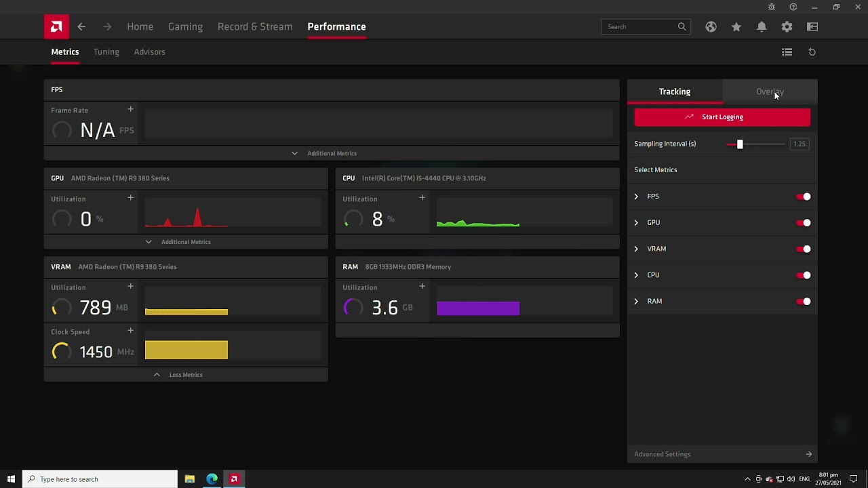Switch to the Tuning sub-tab
The width and height of the screenshot is (868, 488).
point(106,52)
